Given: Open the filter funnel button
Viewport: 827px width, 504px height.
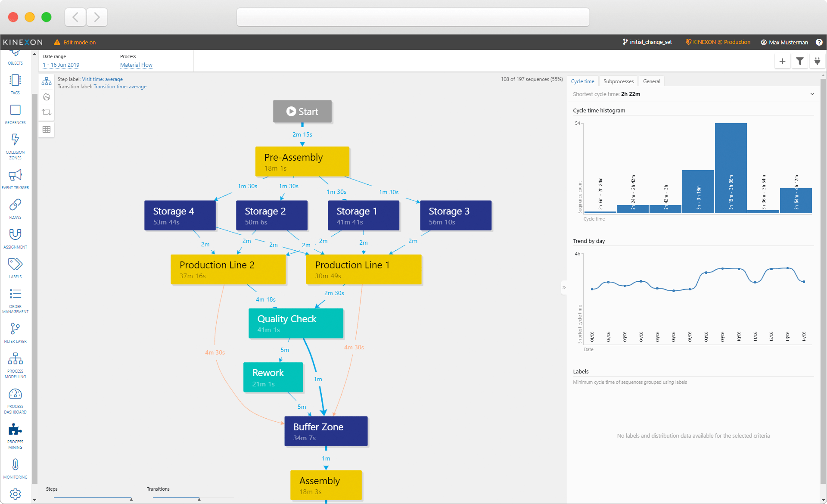Looking at the screenshot, I should [800, 61].
